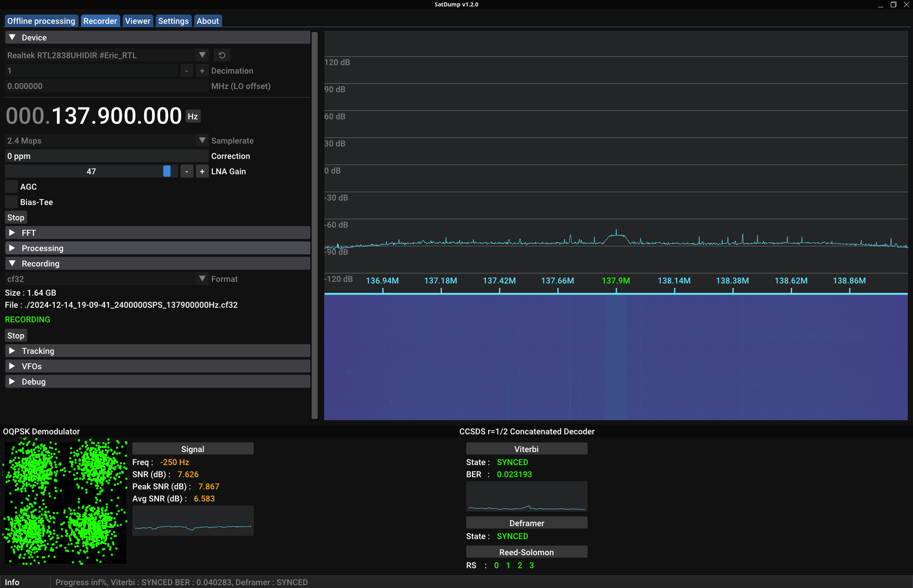This screenshot has width=913, height=588.
Task: Increase LNA Gain with plus button
Action: pos(202,171)
